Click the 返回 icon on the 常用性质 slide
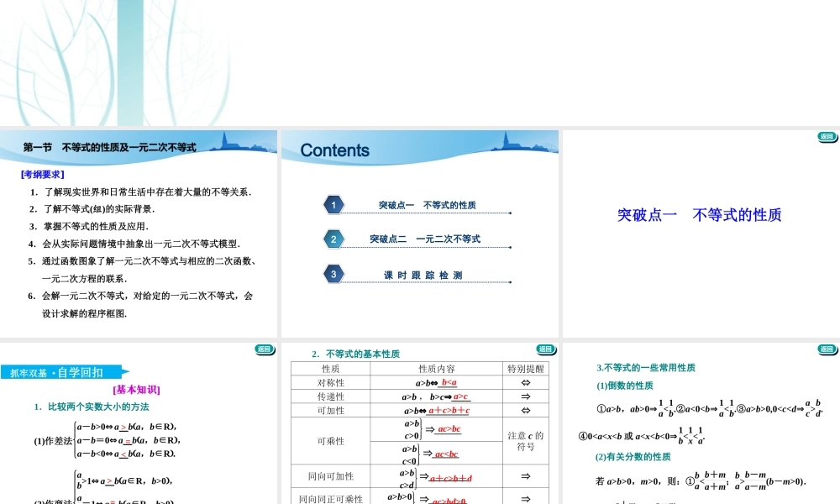Image resolution: width=840 pixels, height=504 pixels. (827, 350)
